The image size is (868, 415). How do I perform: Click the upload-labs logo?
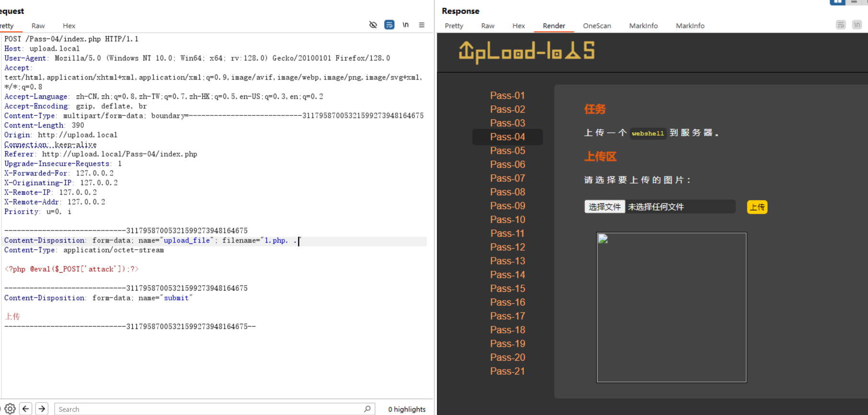click(x=527, y=52)
